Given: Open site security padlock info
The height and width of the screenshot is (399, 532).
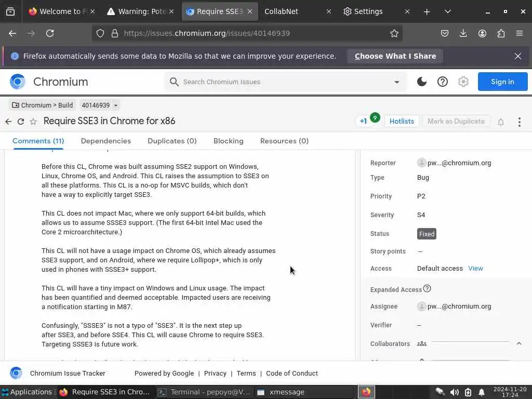Looking at the screenshot, I should (x=115, y=33).
